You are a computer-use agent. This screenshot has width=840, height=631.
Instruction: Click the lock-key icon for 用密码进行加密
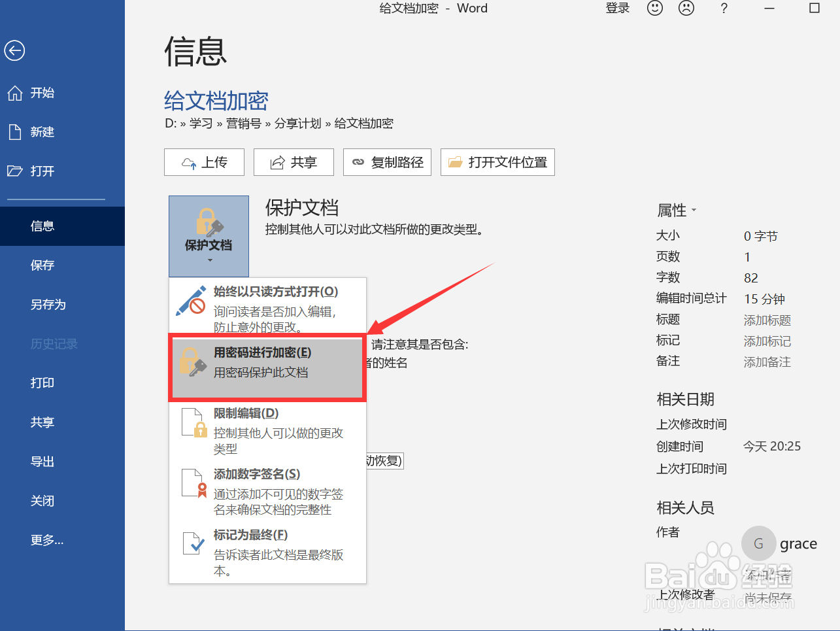click(193, 362)
